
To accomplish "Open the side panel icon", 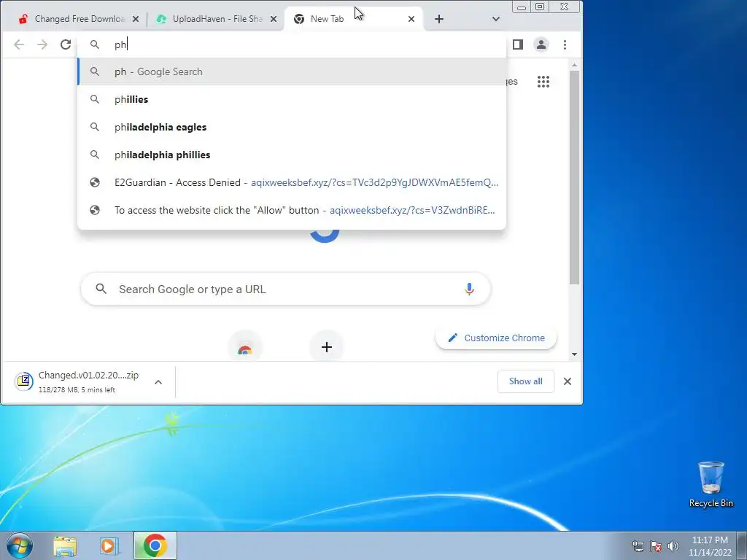I will (x=518, y=44).
